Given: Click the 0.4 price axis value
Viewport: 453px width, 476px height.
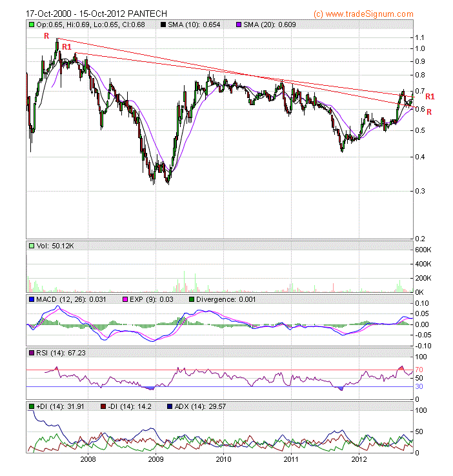Looking at the screenshot, I should coord(420,157).
